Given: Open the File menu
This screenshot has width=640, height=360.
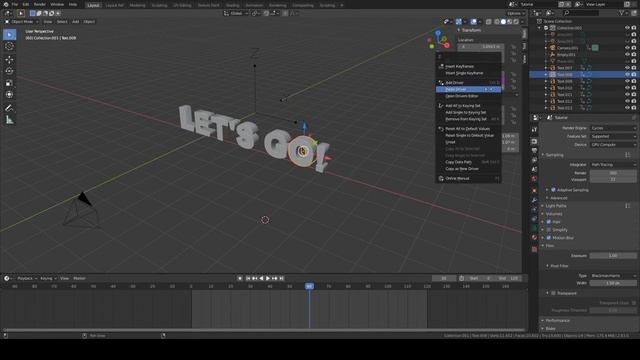Looking at the screenshot, I should [x=15, y=4].
